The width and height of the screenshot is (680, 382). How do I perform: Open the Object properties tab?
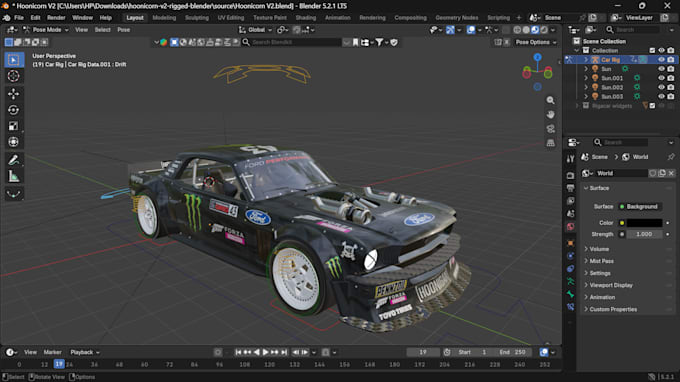coord(570,243)
